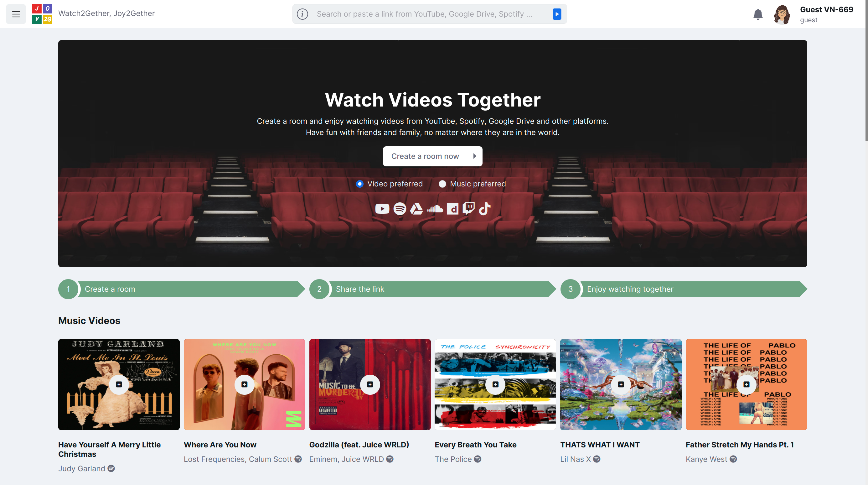The height and width of the screenshot is (485, 868).
Task: Click Spotify icon next to Juice WRLD
Action: [390, 459]
